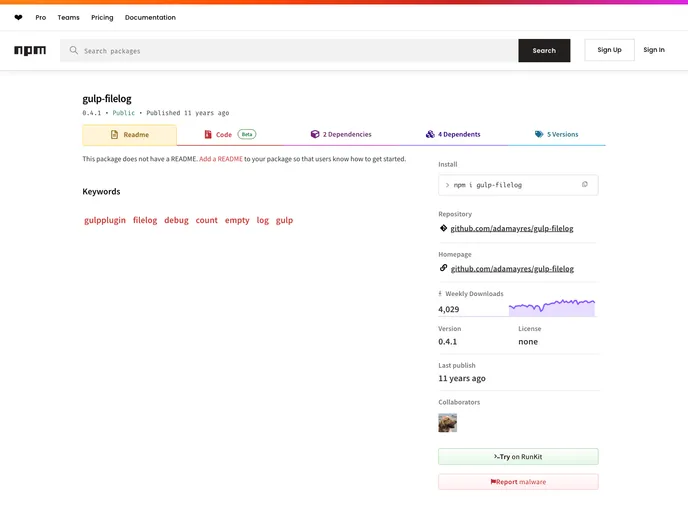
Task: Click the Versions tags icon
Action: (539, 134)
